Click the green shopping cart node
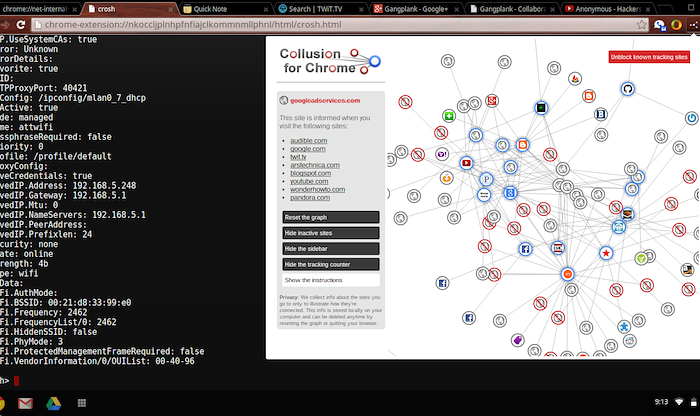 pyautogui.click(x=641, y=258)
